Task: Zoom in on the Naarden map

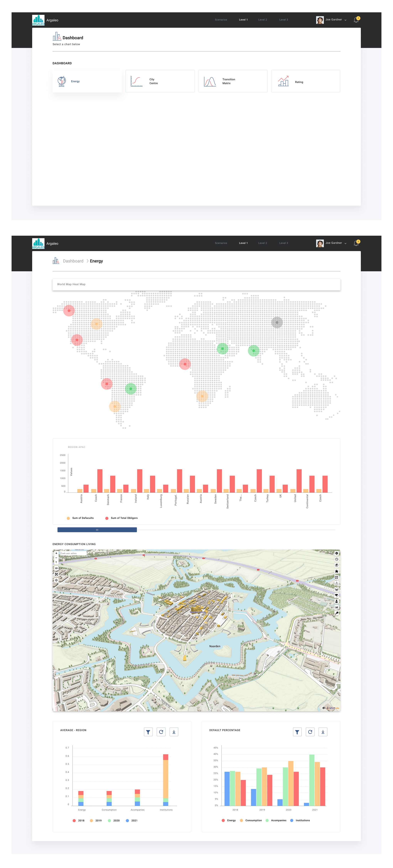Action: pyautogui.click(x=56, y=553)
